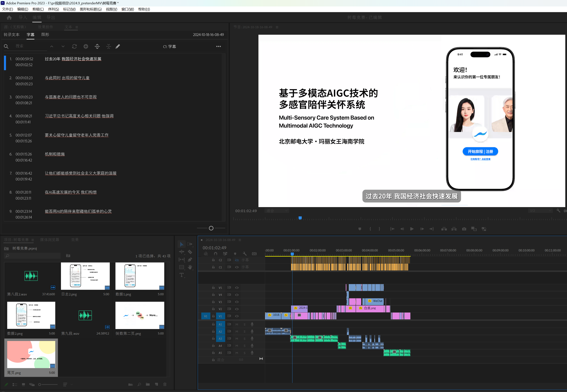The width and height of the screenshot is (567, 392).
Task: Click Go to In point icon
Action: [392, 229]
